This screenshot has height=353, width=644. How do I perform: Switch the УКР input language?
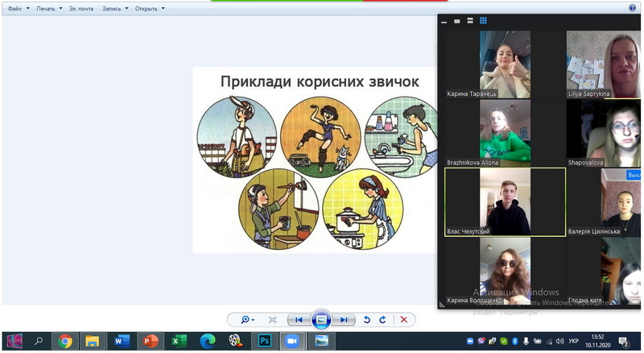point(574,341)
